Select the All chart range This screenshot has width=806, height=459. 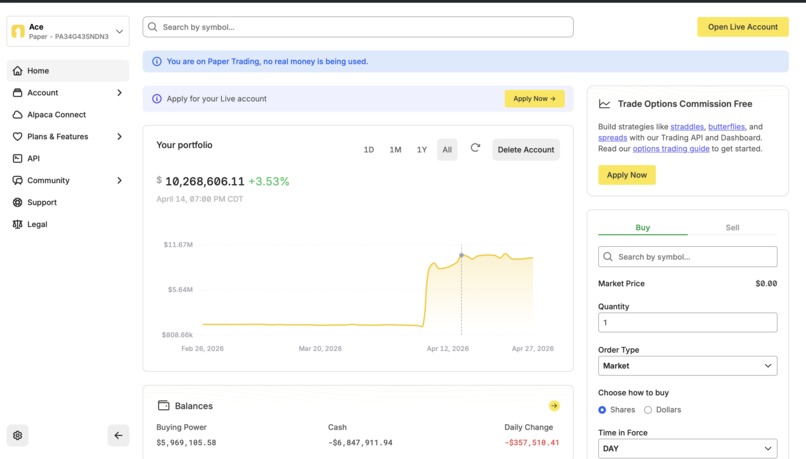coord(447,150)
